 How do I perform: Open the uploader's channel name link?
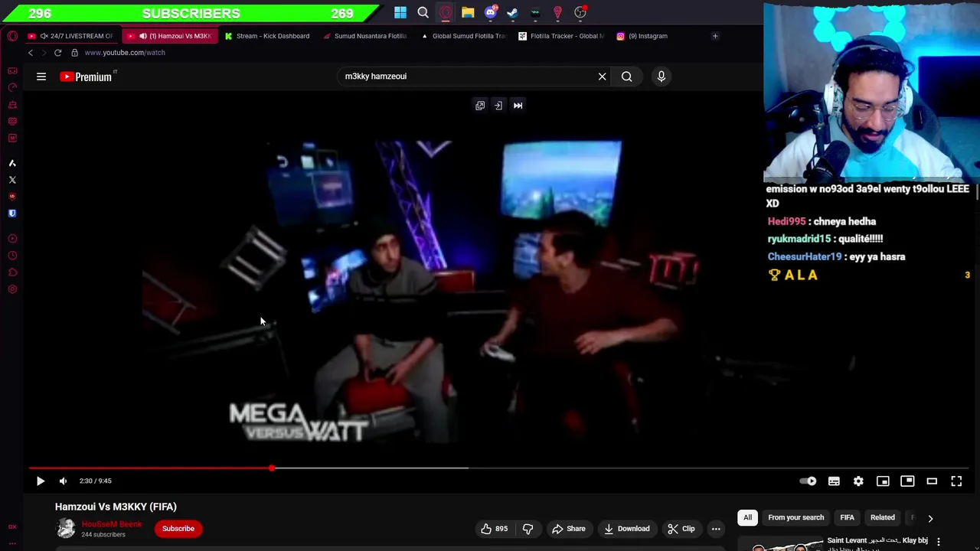coord(112,524)
